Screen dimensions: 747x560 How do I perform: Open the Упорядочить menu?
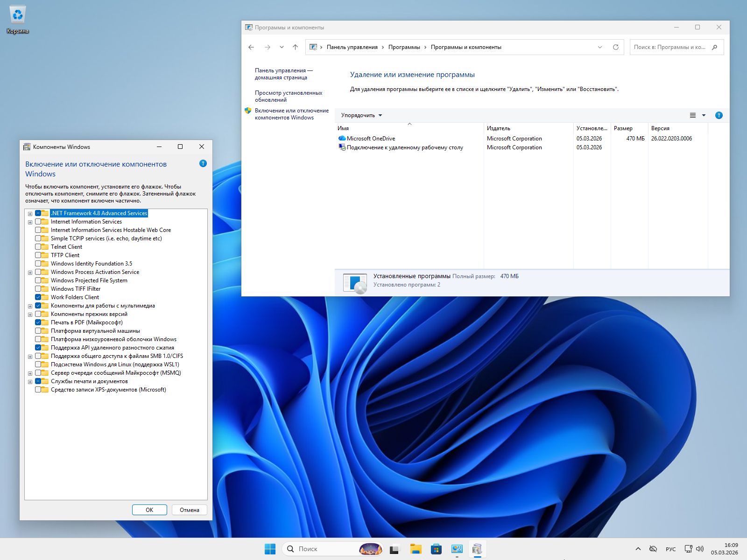click(362, 115)
